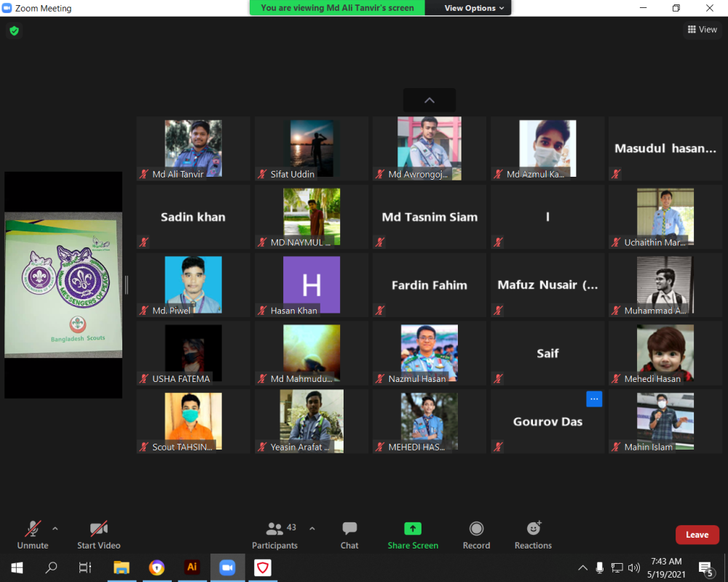This screenshot has width=728, height=582.
Task: Expand audio options next to Unmute
Action: [x=55, y=529]
